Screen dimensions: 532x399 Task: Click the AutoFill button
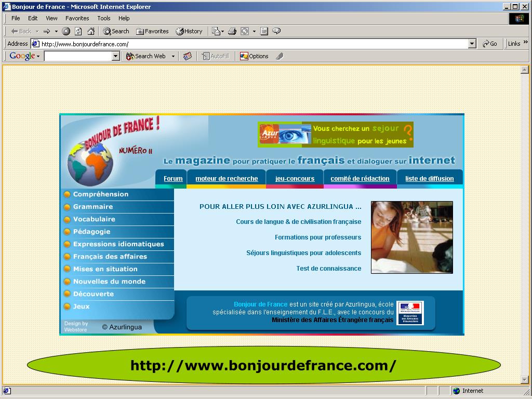tap(216, 56)
